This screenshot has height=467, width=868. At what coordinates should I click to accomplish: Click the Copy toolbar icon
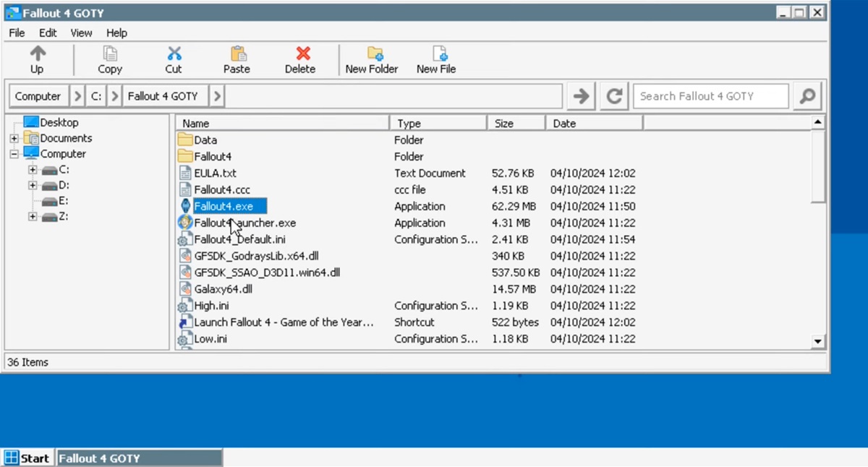click(x=110, y=53)
